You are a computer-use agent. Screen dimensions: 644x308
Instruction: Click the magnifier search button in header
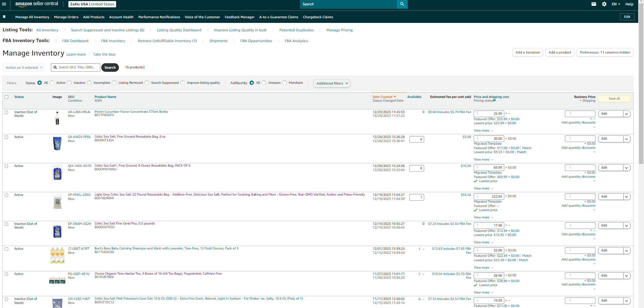(402, 4)
